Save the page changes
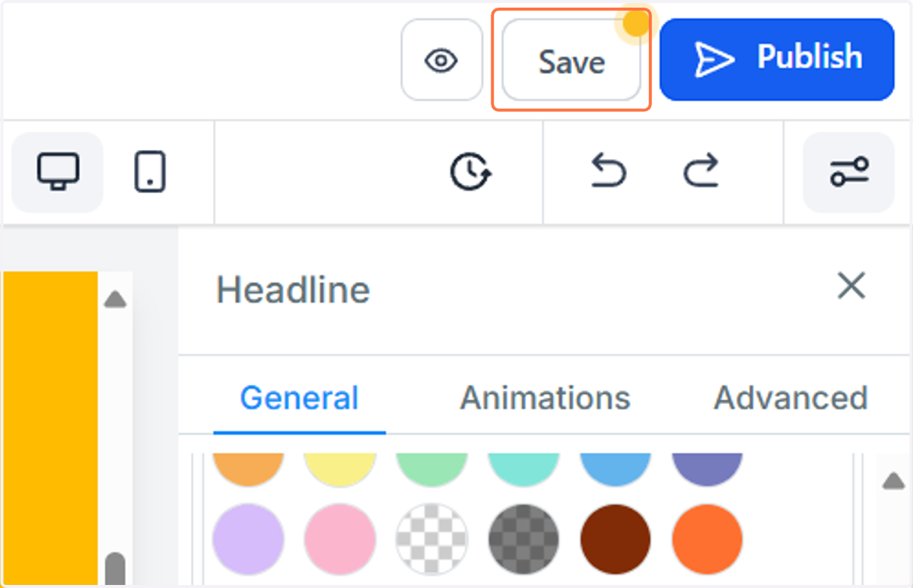The width and height of the screenshot is (913, 588). pyautogui.click(x=571, y=62)
